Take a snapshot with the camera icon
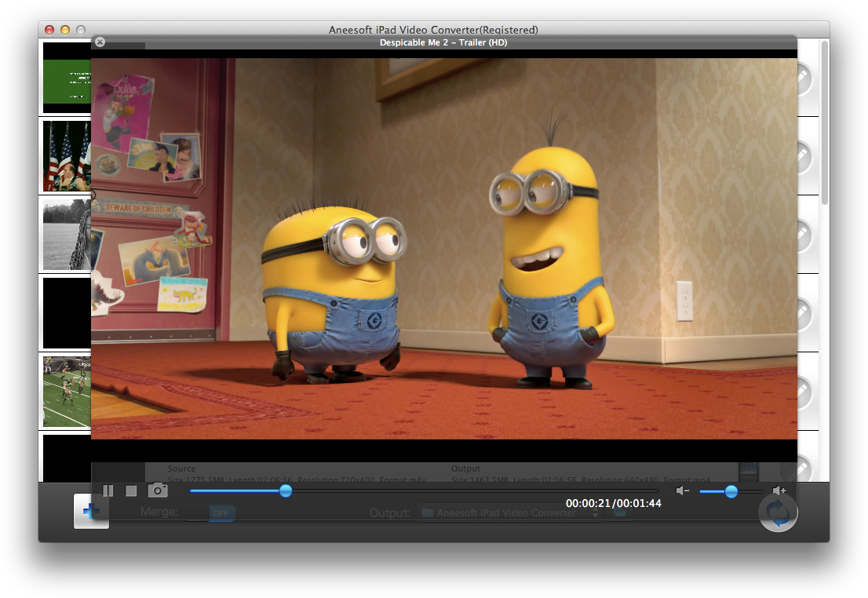The height and width of the screenshot is (598, 868). click(x=158, y=490)
